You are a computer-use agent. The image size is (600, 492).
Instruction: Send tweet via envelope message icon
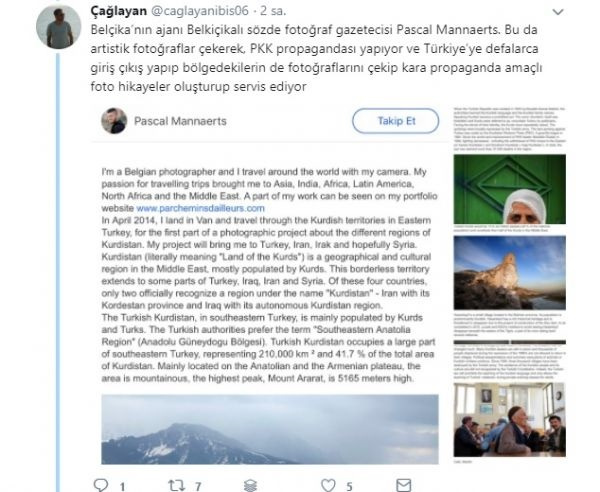[x=404, y=485]
